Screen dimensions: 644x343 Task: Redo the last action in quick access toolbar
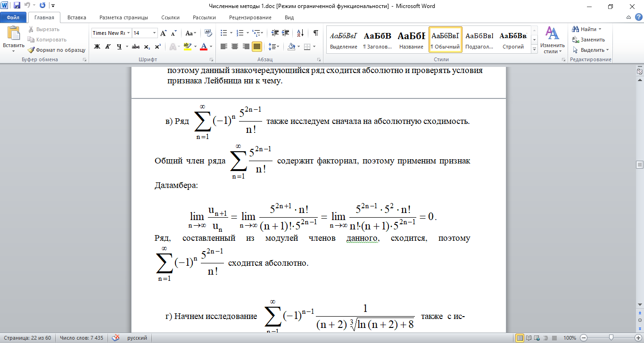tap(42, 6)
